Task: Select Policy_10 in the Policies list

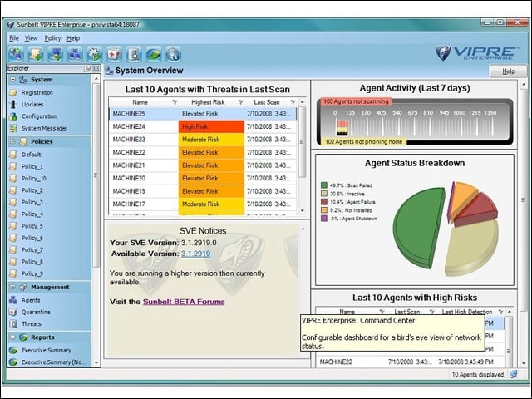Action: click(33, 179)
